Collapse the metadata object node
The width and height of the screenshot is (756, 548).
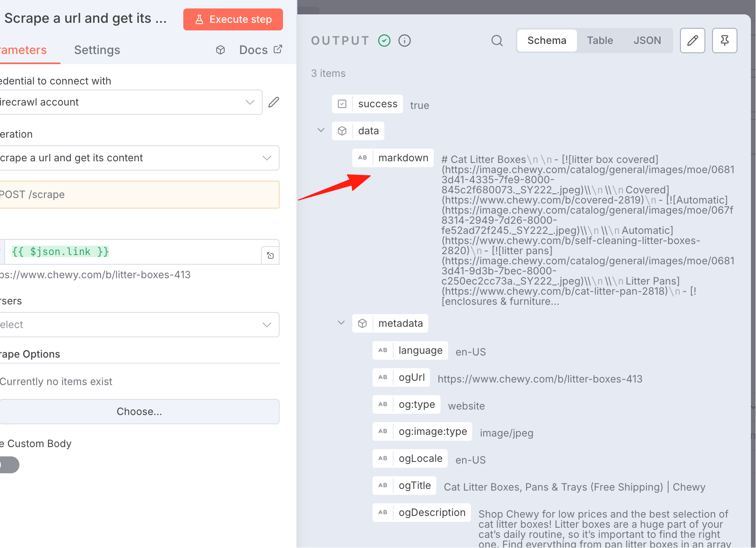pos(341,323)
